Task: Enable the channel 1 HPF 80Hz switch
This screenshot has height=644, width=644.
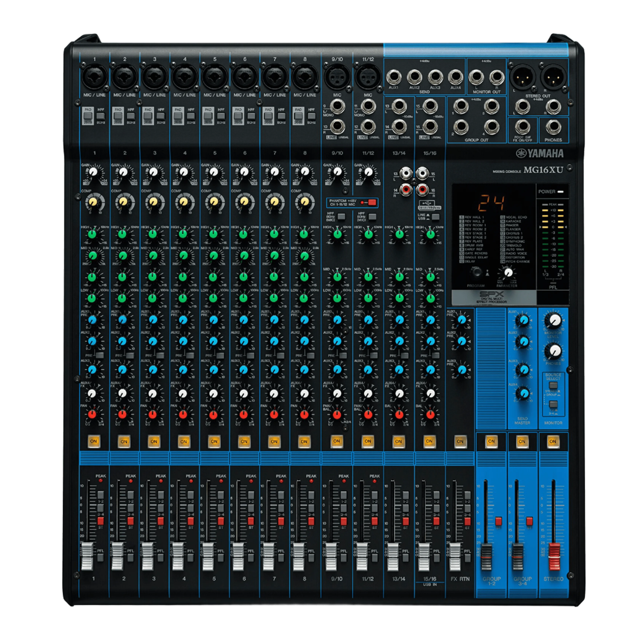Action: [x=101, y=116]
